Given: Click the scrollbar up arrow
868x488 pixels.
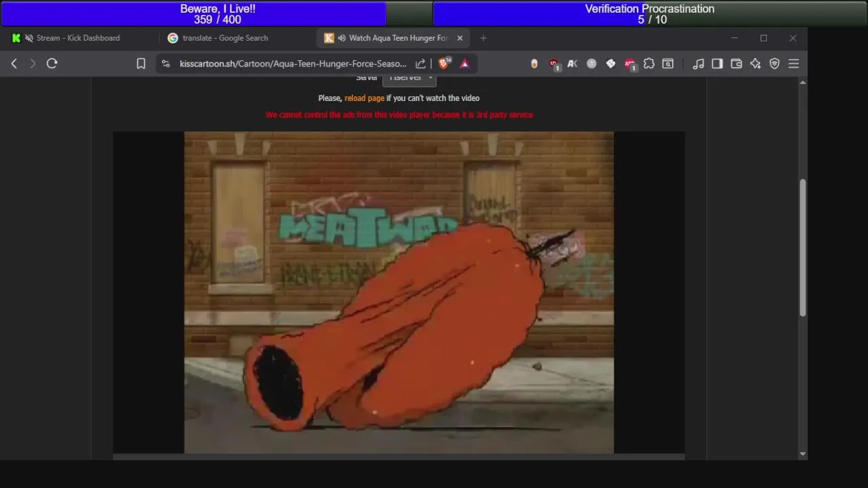Looking at the screenshot, I should pyautogui.click(x=803, y=83).
